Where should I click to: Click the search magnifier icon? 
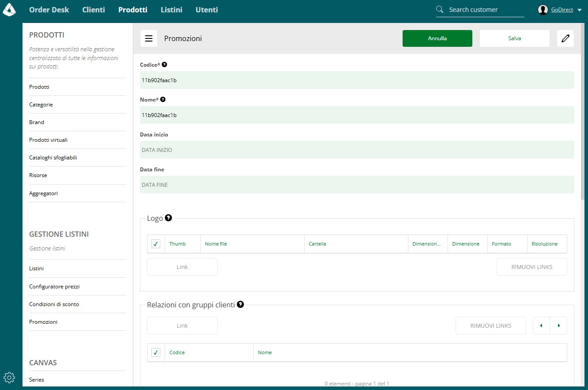pyautogui.click(x=439, y=9)
